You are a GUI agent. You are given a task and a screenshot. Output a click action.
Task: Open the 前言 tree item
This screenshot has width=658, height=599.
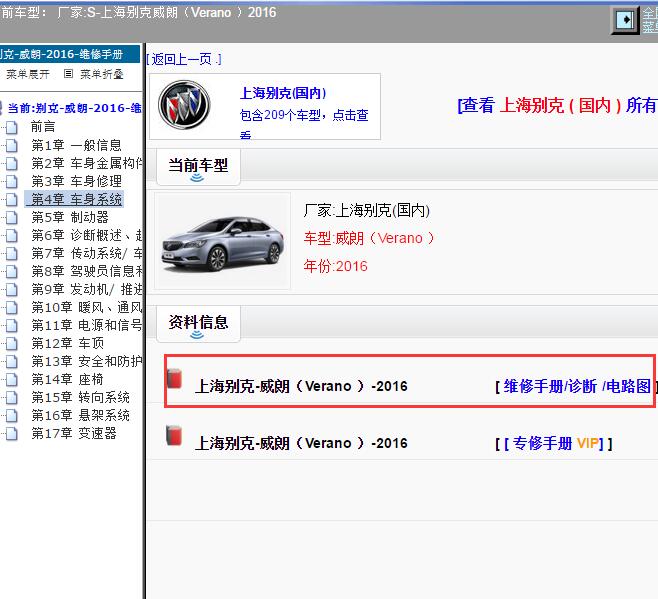[x=43, y=127]
